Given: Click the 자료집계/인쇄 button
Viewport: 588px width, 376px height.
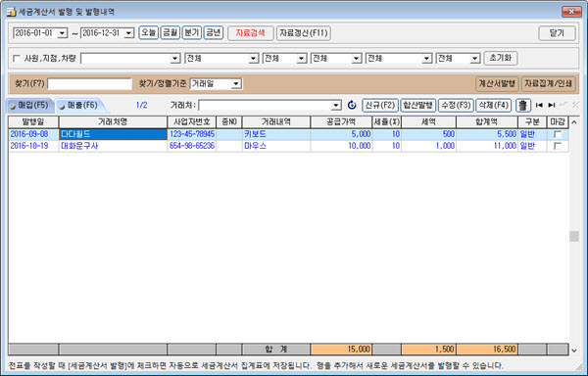Looking at the screenshot, I should click(549, 84).
